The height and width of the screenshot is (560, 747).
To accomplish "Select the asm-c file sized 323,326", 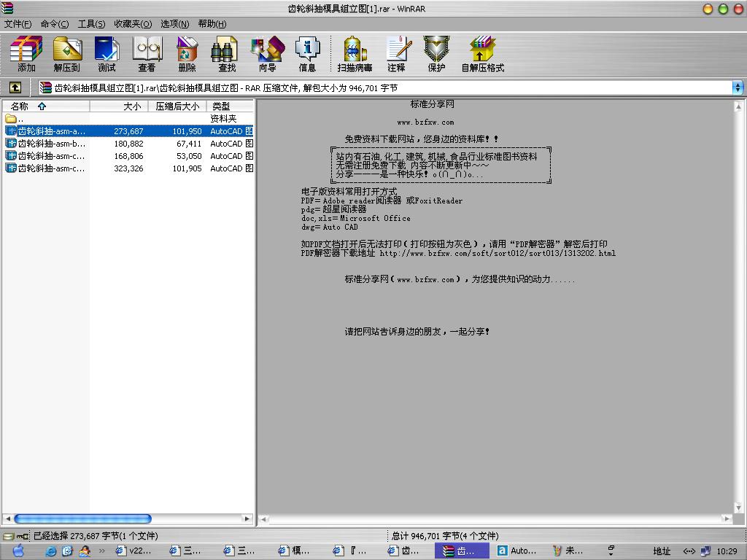I will coord(128,168).
